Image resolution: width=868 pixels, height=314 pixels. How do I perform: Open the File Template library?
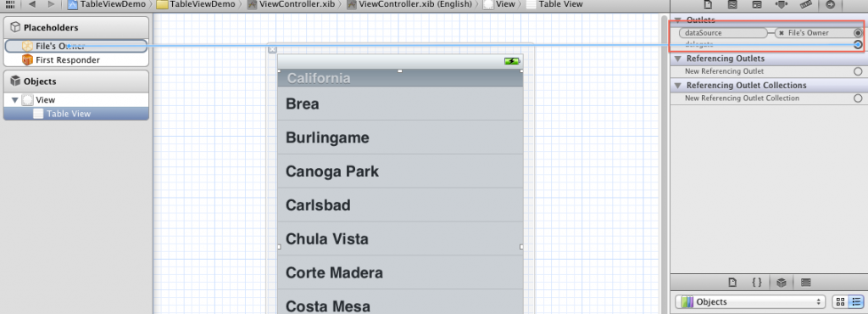pos(732,283)
